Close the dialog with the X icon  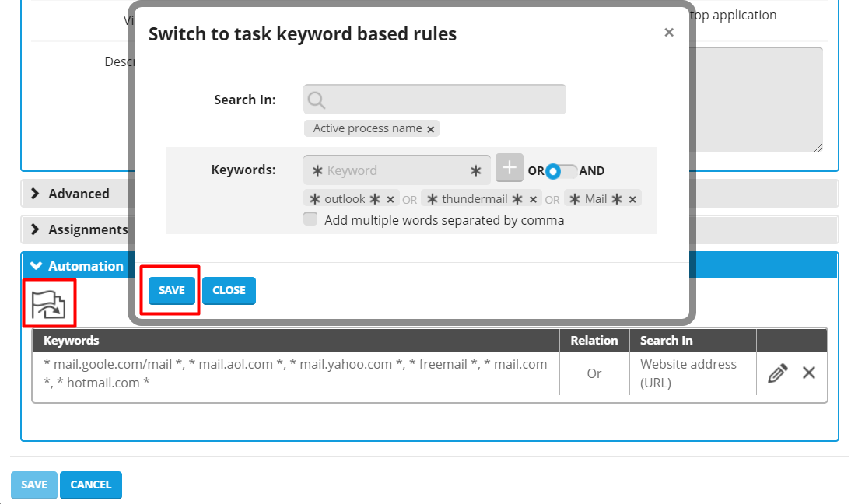click(668, 33)
